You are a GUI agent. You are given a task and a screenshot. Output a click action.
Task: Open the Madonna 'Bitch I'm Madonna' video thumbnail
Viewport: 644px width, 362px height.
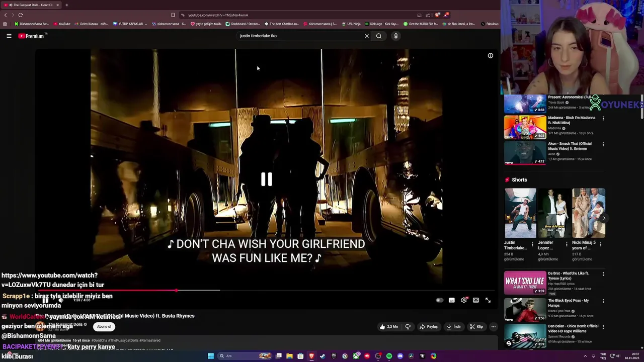click(x=525, y=127)
